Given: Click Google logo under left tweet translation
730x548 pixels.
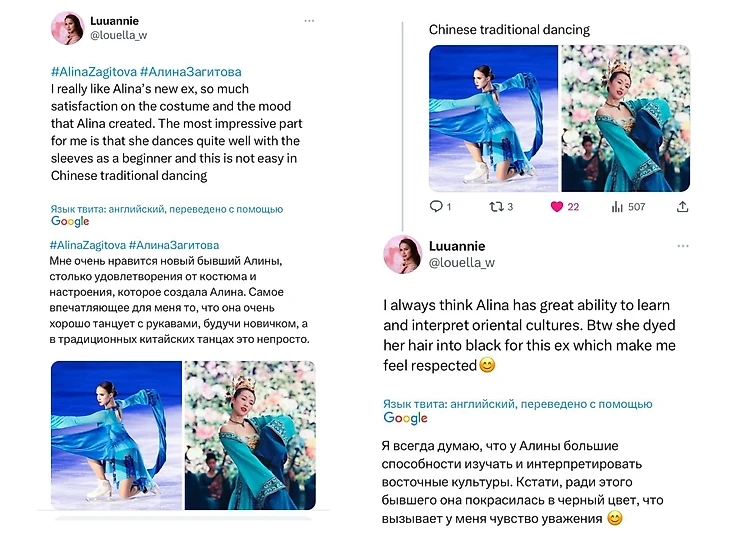Looking at the screenshot, I should (70, 222).
